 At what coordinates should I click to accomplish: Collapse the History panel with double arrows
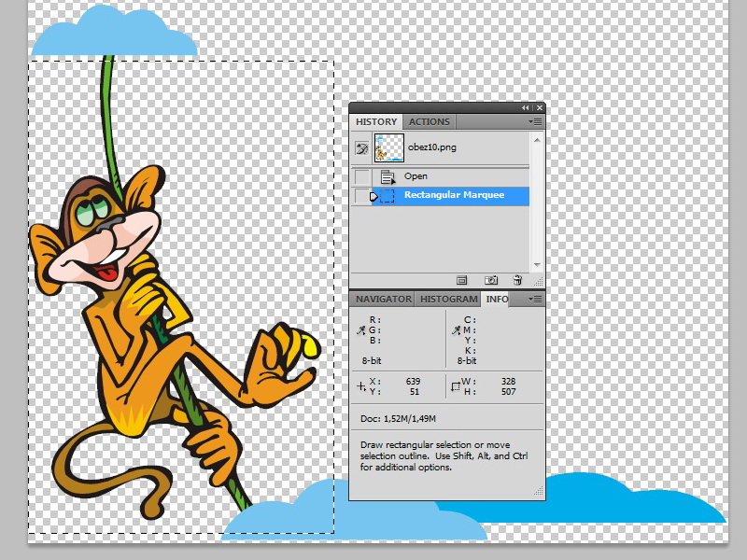(525, 107)
